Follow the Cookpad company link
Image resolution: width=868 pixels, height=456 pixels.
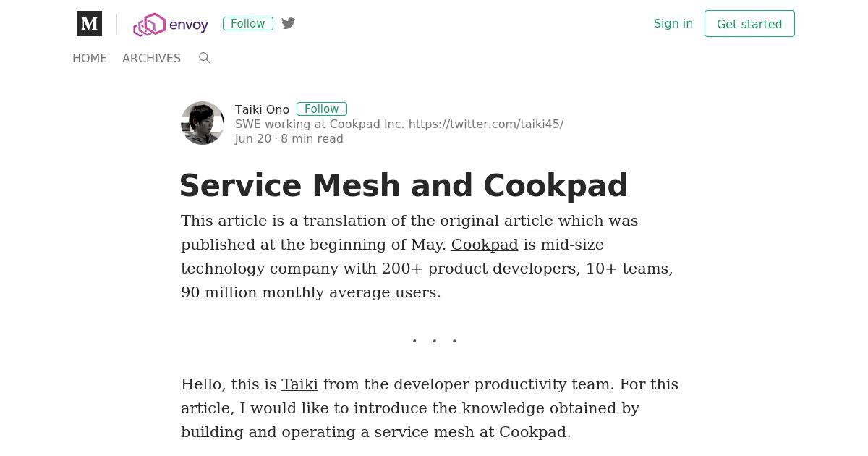(x=485, y=245)
